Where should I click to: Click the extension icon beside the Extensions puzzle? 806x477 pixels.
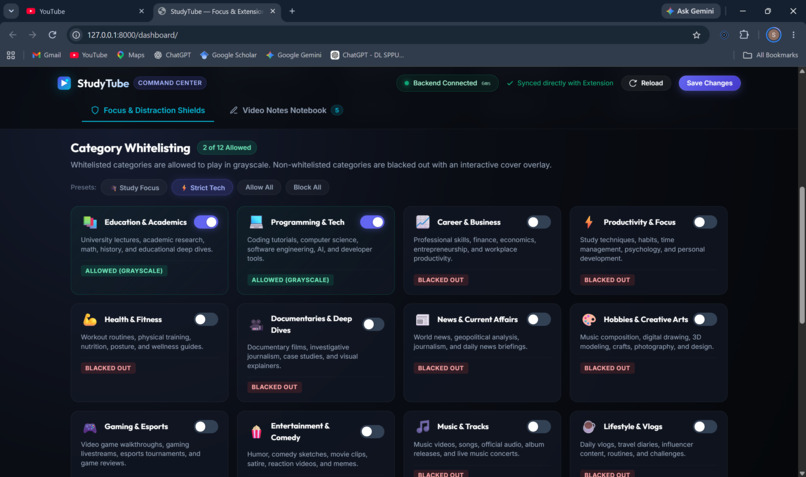point(724,35)
